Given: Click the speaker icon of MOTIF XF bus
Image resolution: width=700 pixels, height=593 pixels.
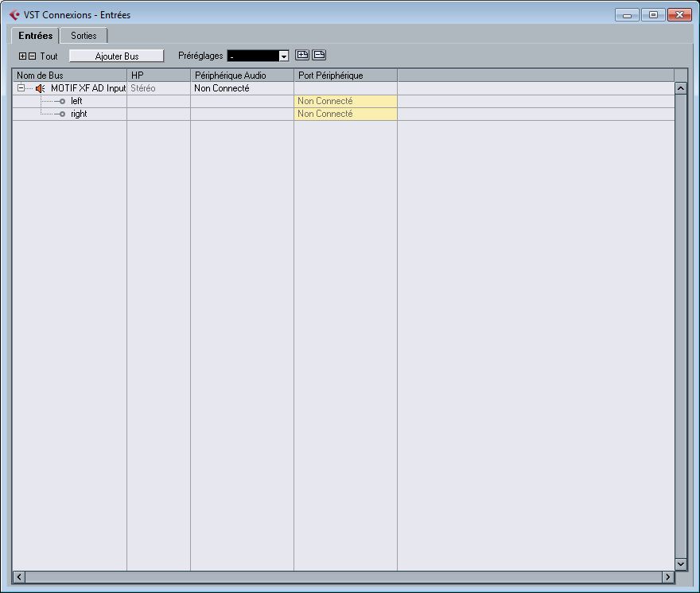Looking at the screenshot, I should click(41, 88).
